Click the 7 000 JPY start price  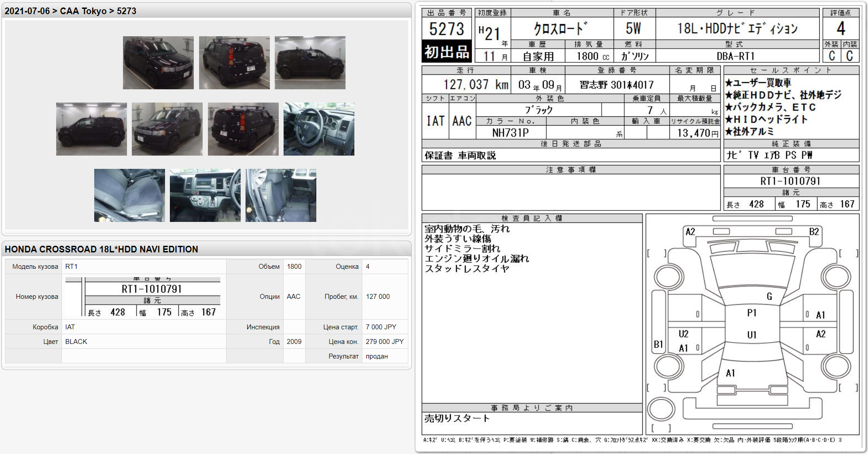point(381,327)
